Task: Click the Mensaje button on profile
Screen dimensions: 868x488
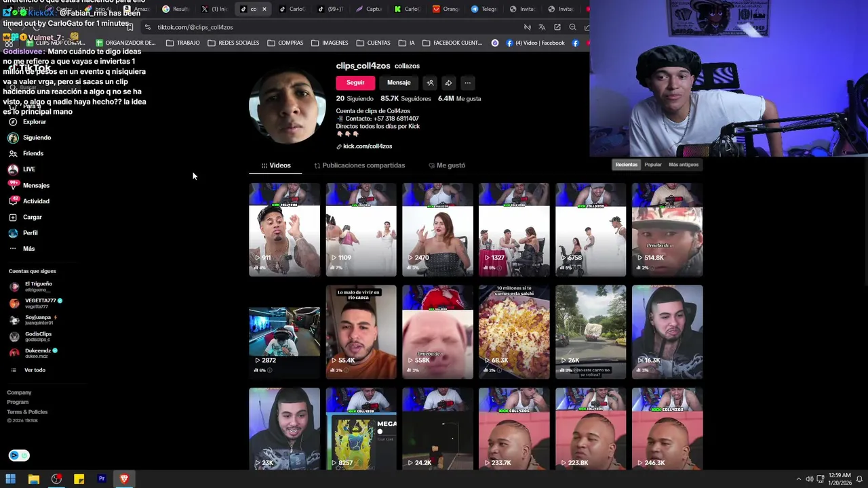Action: pos(399,83)
